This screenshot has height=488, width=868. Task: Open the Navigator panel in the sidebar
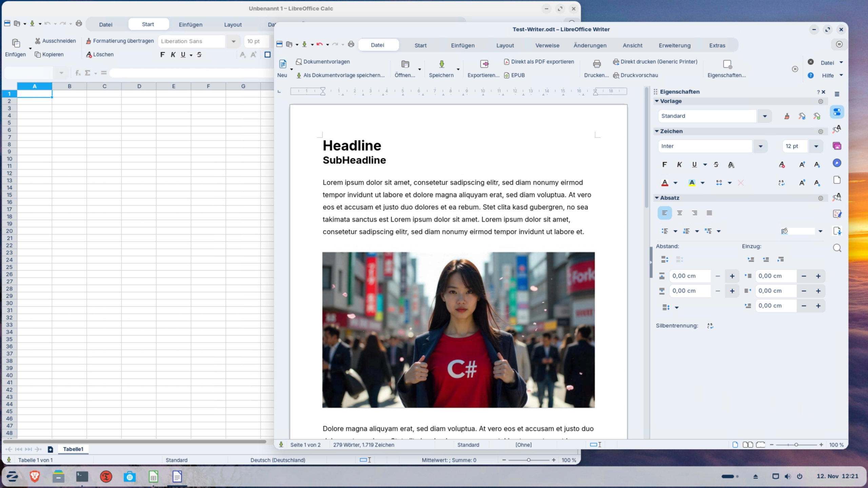(837, 163)
